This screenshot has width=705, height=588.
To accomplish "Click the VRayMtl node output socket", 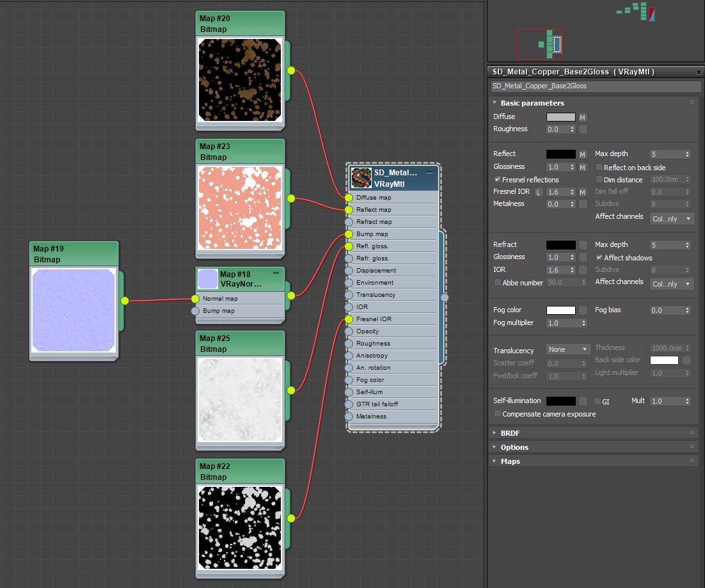I will click(445, 297).
